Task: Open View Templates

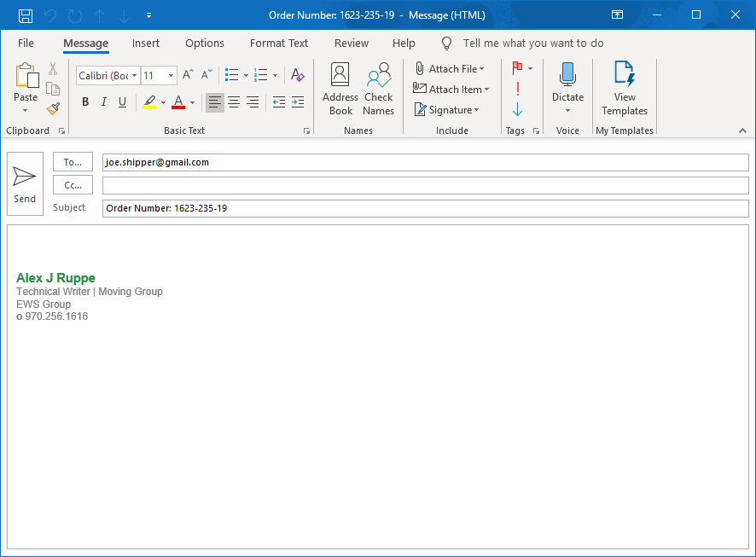Action: coord(625,89)
